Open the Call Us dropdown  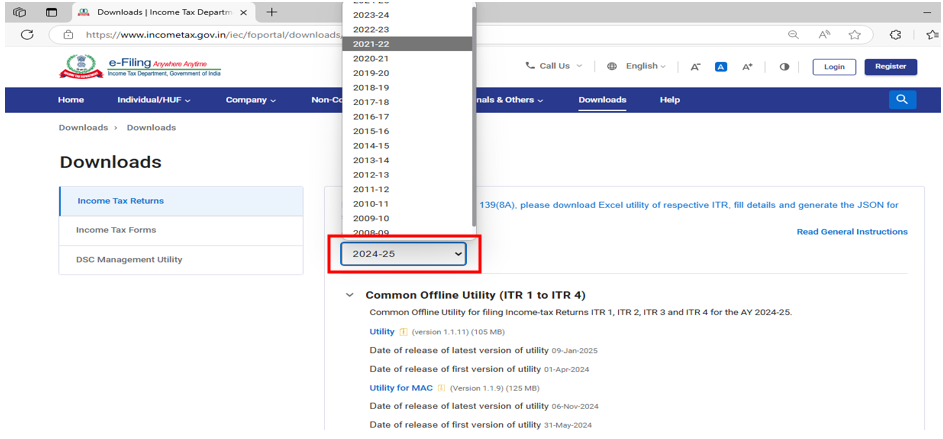(553, 67)
